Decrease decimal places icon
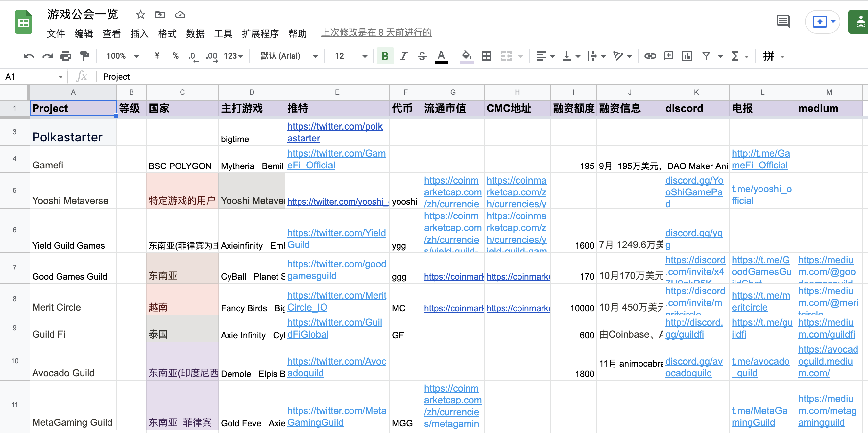 (193, 56)
